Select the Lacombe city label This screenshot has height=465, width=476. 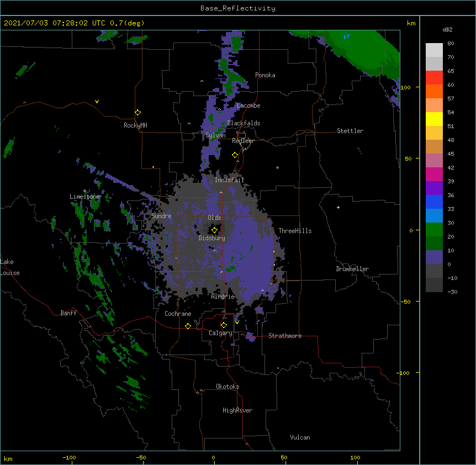[248, 105]
